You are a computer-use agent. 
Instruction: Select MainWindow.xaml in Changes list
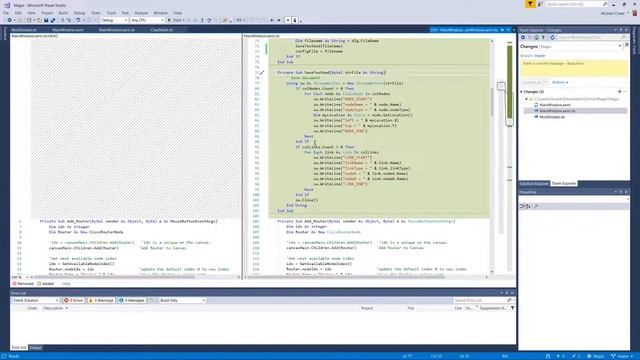point(555,105)
